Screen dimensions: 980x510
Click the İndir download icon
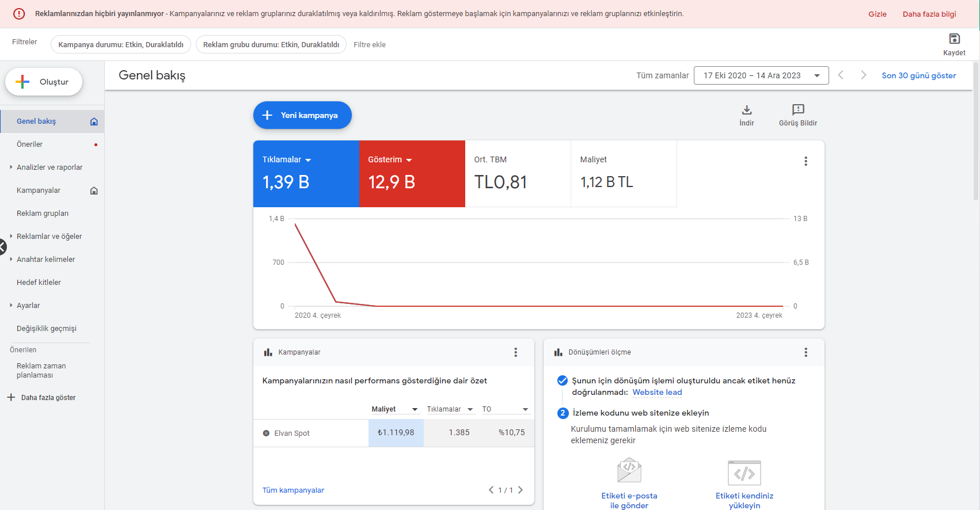coord(747,110)
